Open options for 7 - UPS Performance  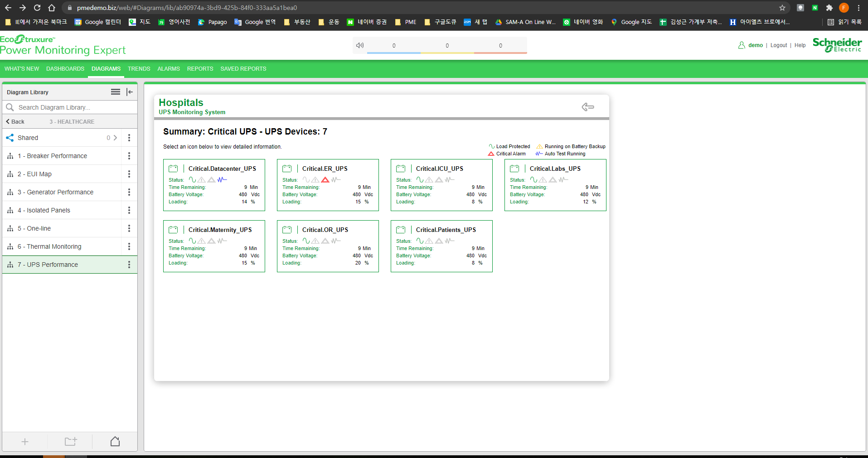129,265
